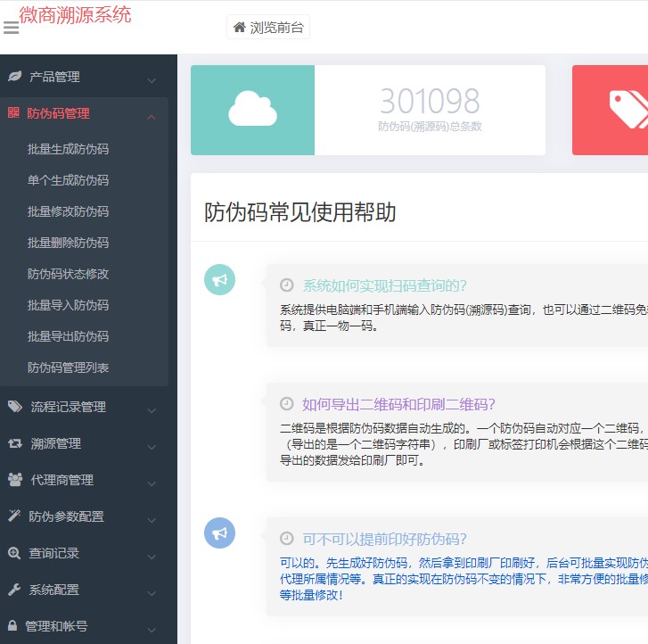The height and width of the screenshot is (644, 648).
Task: Click the 微商溯源系统 logo title
Action: tap(75, 15)
